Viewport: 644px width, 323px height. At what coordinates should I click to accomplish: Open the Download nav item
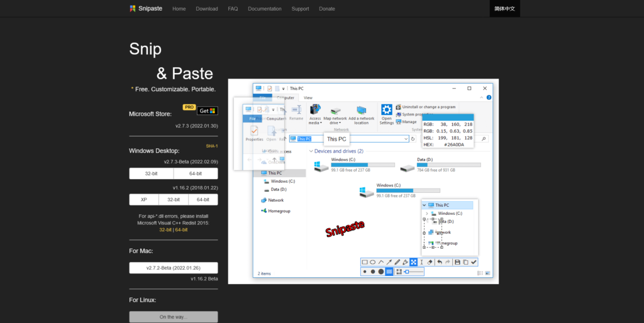pos(206,9)
